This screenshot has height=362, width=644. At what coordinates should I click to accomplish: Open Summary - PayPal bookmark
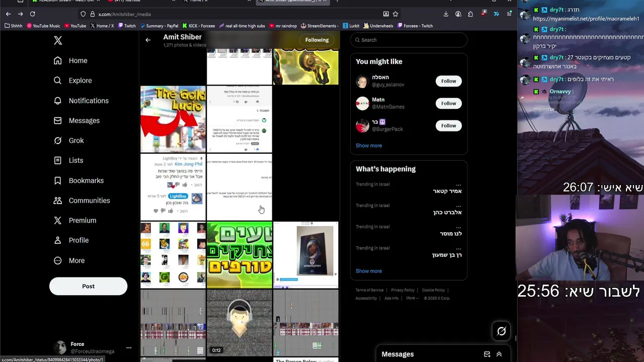159,26
